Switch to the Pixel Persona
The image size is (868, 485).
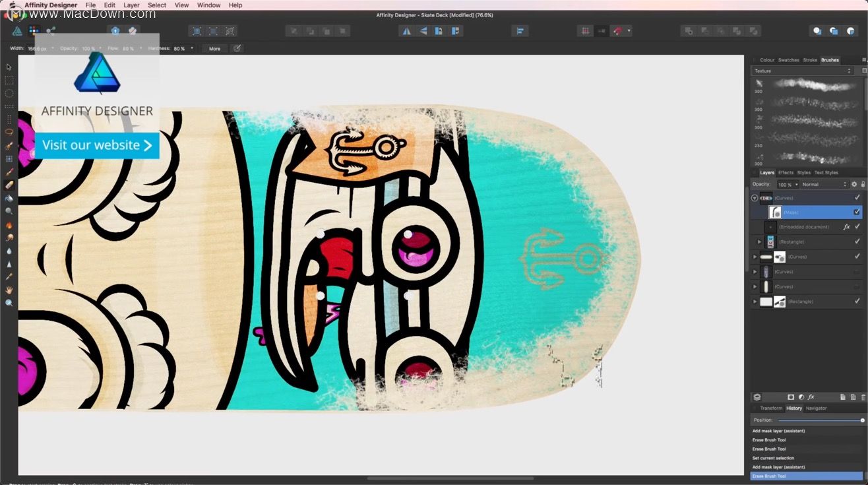(x=34, y=30)
